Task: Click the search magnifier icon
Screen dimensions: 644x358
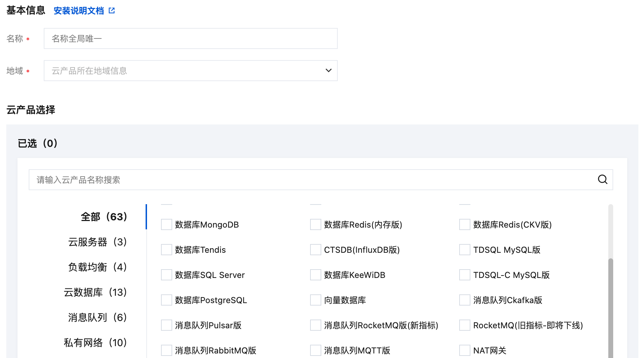Action: coord(602,179)
